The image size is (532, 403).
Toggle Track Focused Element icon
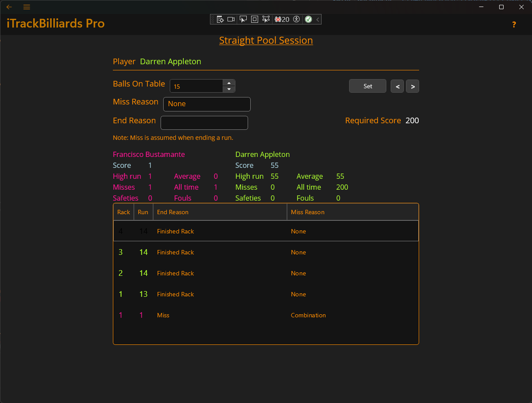266,19
